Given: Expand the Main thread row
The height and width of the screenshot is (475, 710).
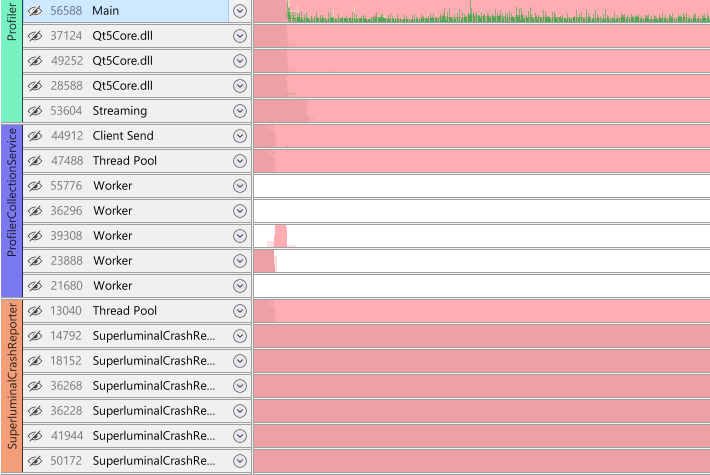Looking at the screenshot, I should click(239, 11).
